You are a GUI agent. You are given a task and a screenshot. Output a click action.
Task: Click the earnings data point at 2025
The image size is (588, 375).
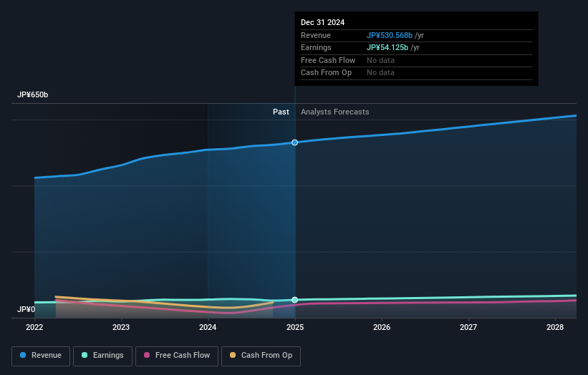coord(295,300)
